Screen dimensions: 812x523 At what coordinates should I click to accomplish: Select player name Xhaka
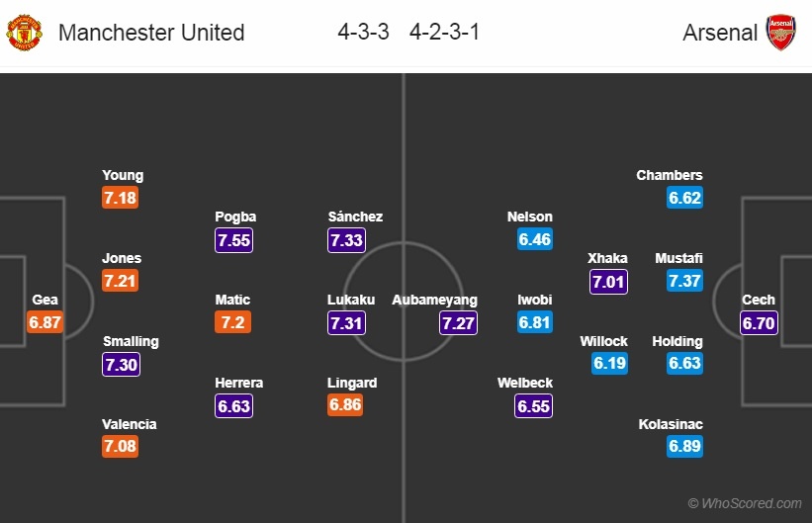pyautogui.click(x=607, y=258)
